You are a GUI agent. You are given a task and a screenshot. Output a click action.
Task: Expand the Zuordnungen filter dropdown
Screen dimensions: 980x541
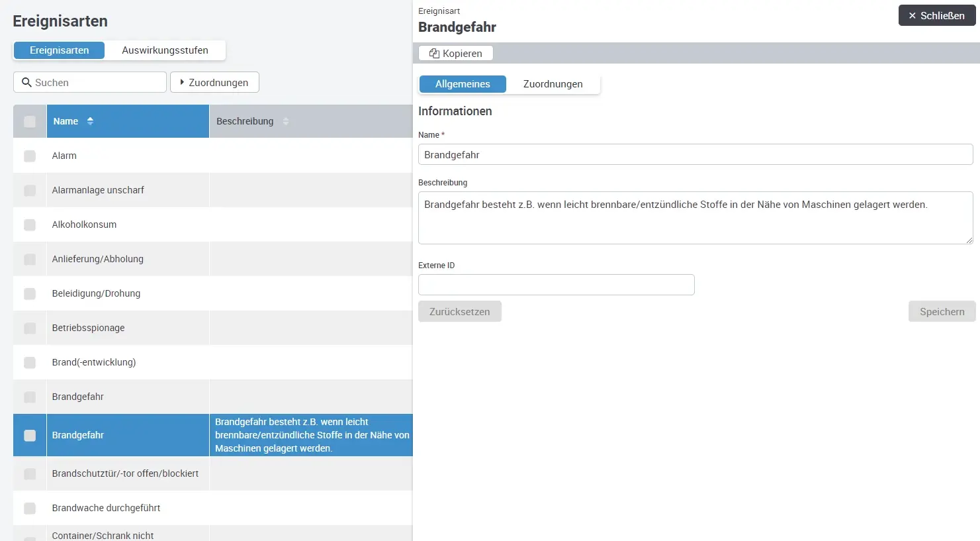[214, 83]
